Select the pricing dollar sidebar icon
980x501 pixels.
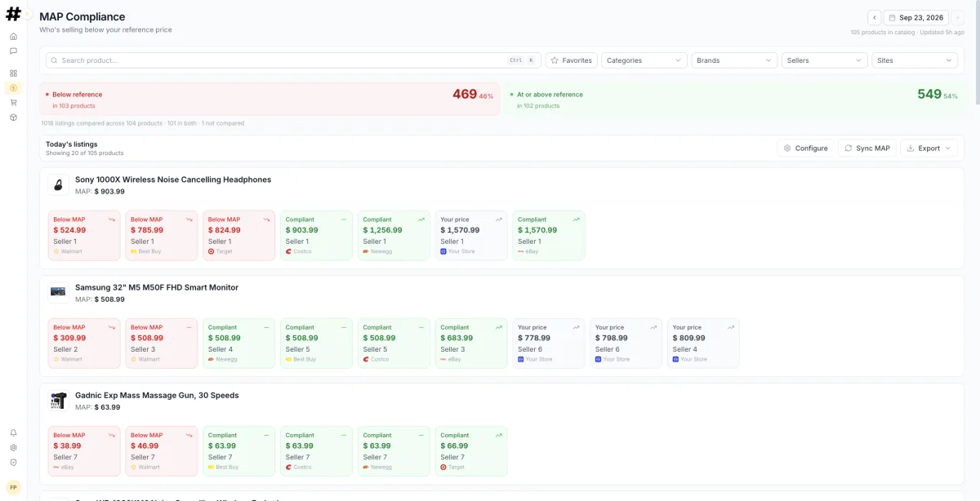pyautogui.click(x=13, y=87)
